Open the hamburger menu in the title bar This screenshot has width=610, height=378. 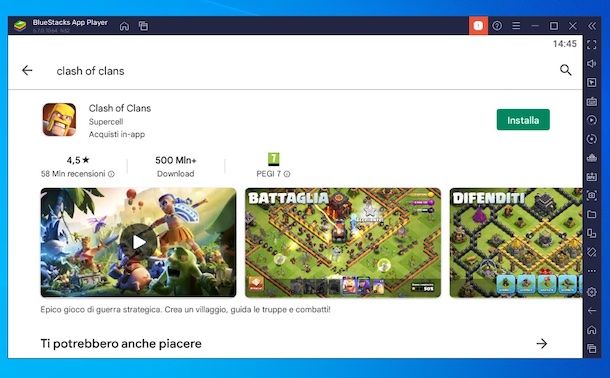pos(516,26)
